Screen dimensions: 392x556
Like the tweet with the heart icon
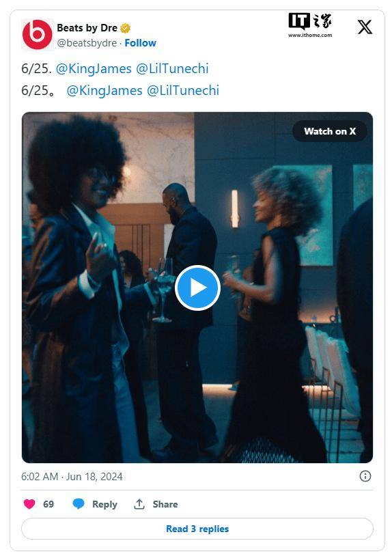pos(29,504)
